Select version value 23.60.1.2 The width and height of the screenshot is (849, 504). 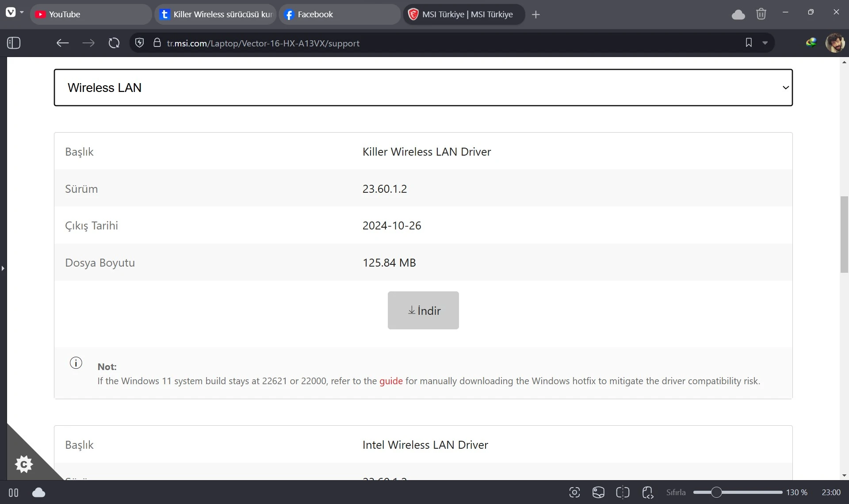click(x=385, y=189)
